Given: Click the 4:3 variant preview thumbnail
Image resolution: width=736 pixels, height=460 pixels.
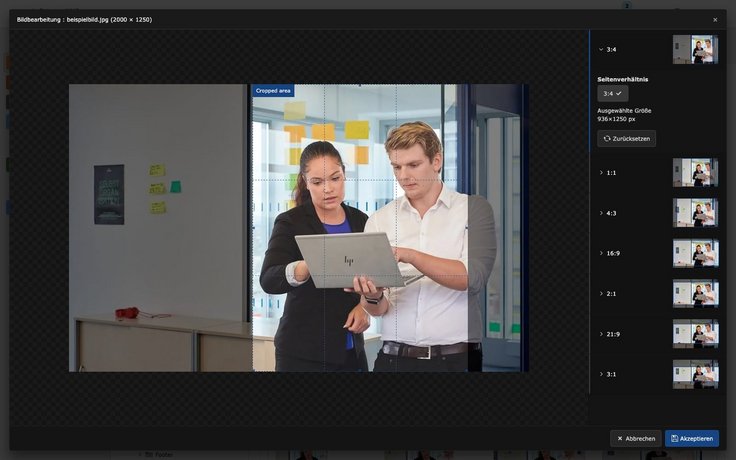Looking at the screenshot, I should 695,213.
